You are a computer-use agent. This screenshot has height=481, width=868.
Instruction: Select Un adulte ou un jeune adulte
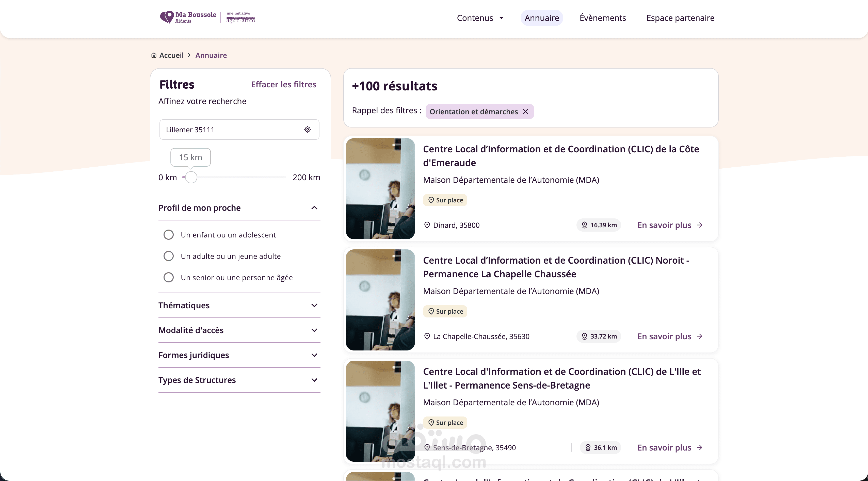point(168,256)
